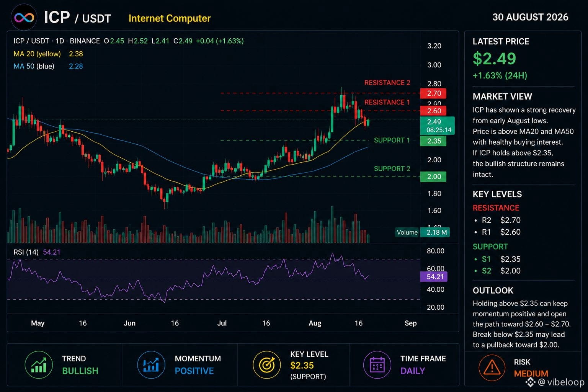Screen dimensions: 588x392
Task: Click the OUTLOOK heading
Action: 493,291
